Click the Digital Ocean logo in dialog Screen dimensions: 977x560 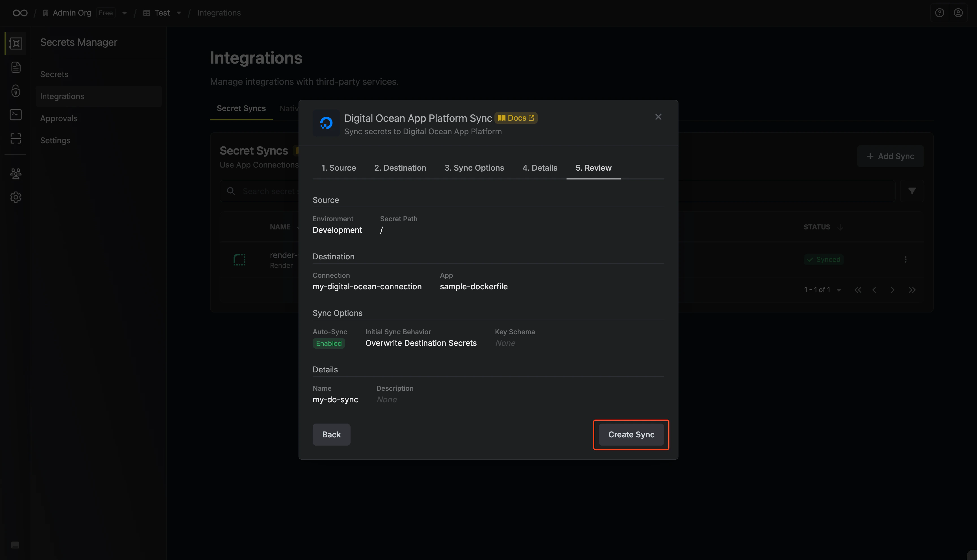(326, 123)
